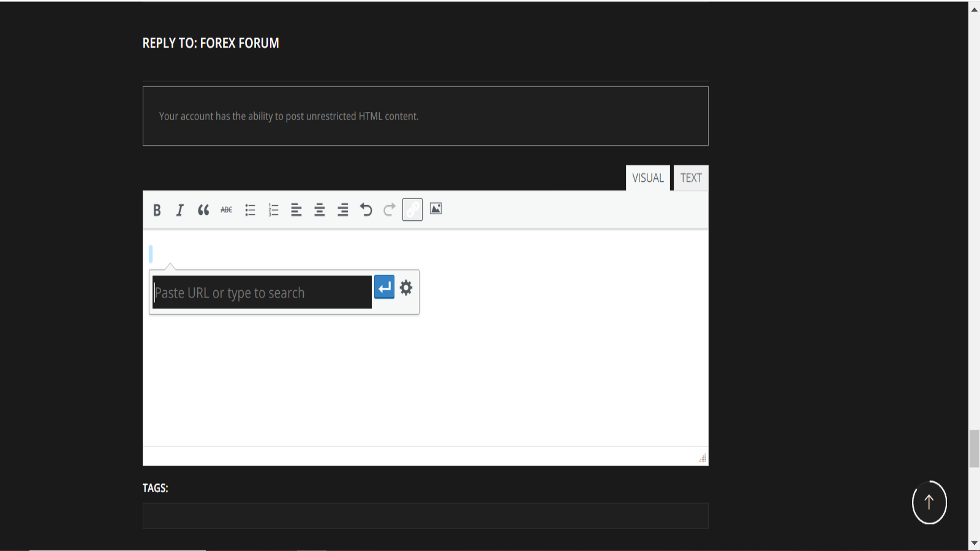Toggle the insert link button
The width and height of the screenshot is (980, 551).
pos(412,209)
